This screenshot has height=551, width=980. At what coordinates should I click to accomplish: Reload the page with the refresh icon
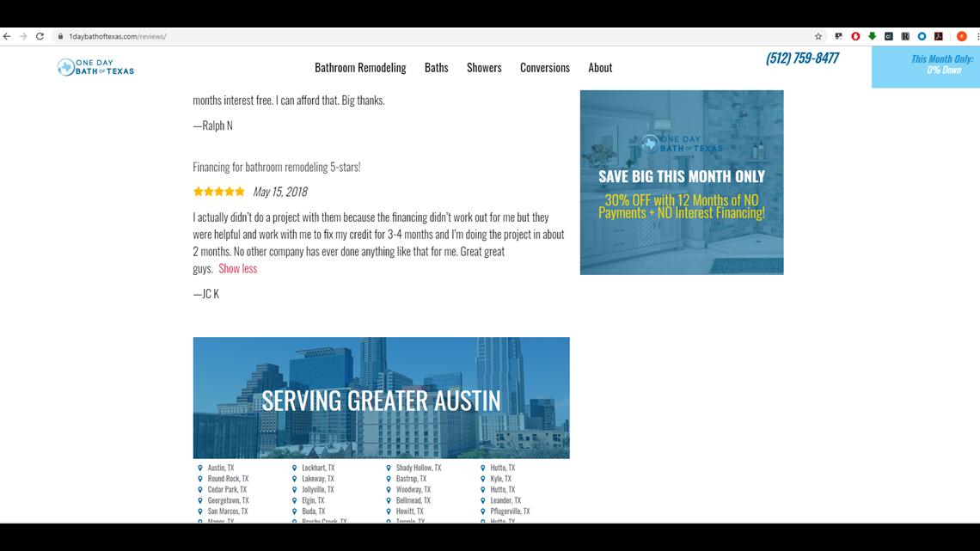tap(40, 36)
